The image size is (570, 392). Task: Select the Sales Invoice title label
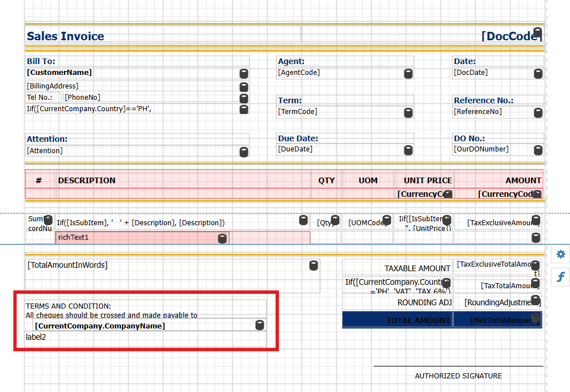point(163,34)
